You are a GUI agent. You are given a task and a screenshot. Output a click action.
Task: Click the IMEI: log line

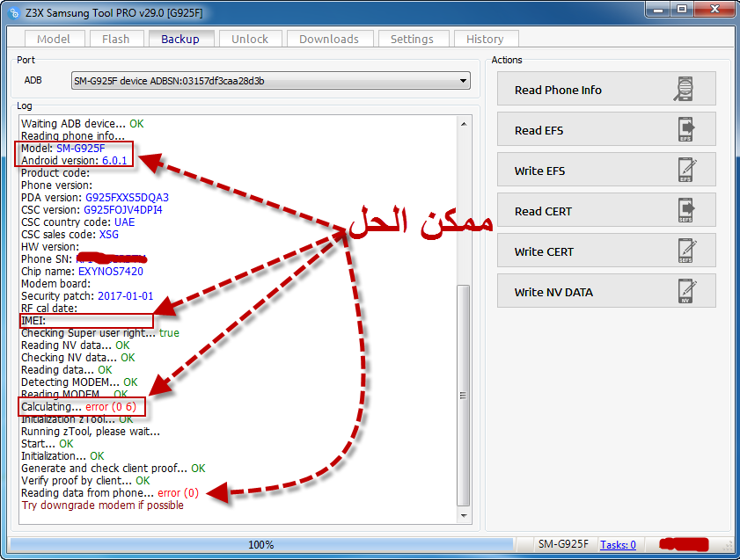pyautogui.click(x=33, y=321)
